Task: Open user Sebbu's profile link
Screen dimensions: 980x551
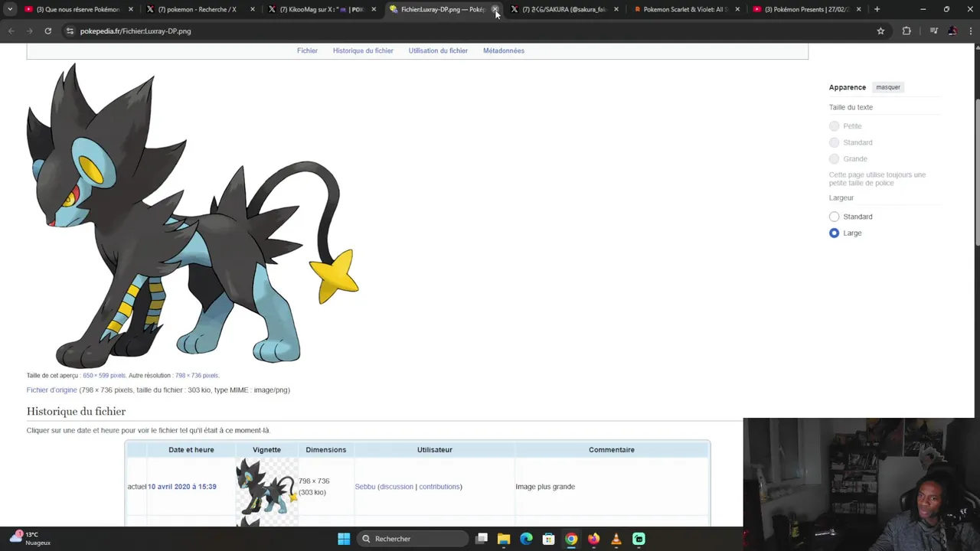Action: (x=365, y=487)
